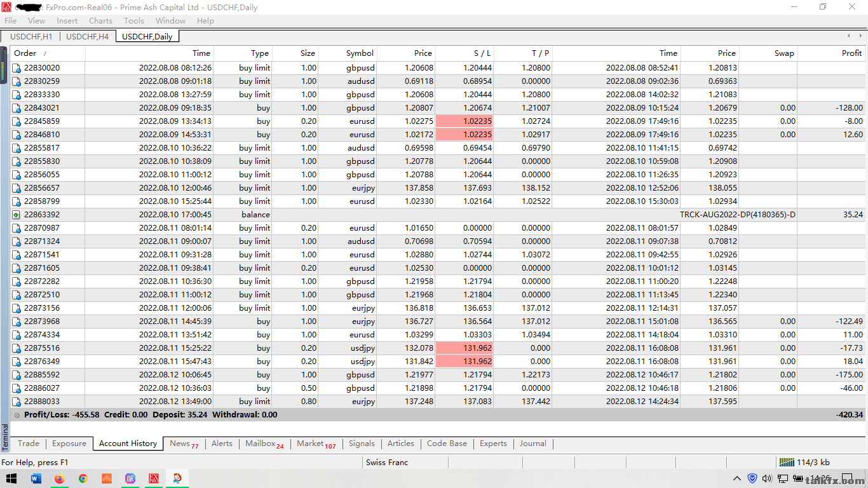Open the Experts tab
Screen dimensions: 868x488
(494, 444)
